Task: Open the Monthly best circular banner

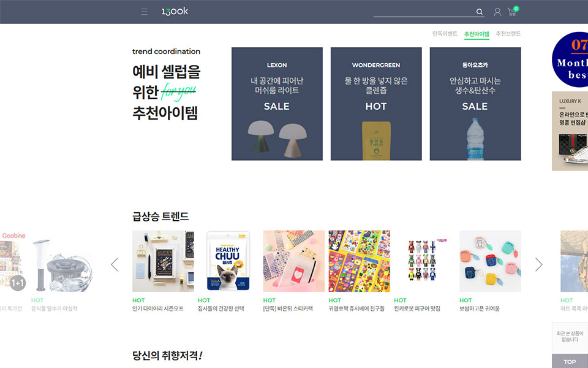Action: pyautogui.click(x=570, y=59)
